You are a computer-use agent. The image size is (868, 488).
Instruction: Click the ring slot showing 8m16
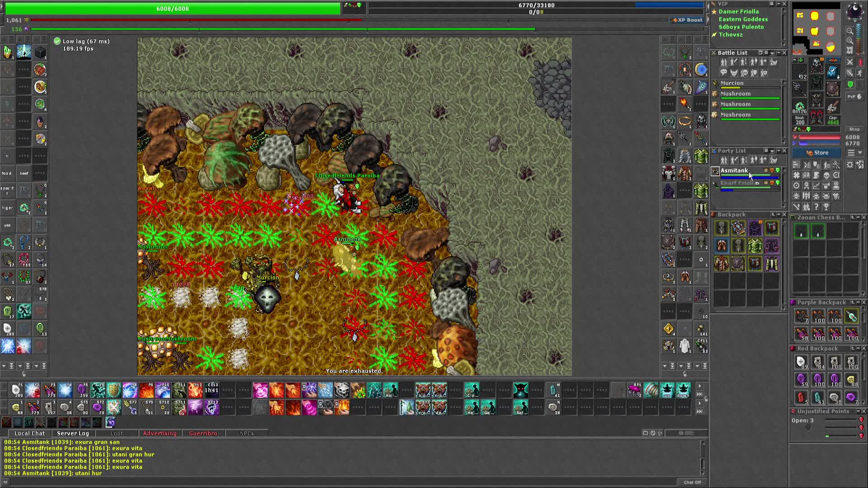click(800, 107)
